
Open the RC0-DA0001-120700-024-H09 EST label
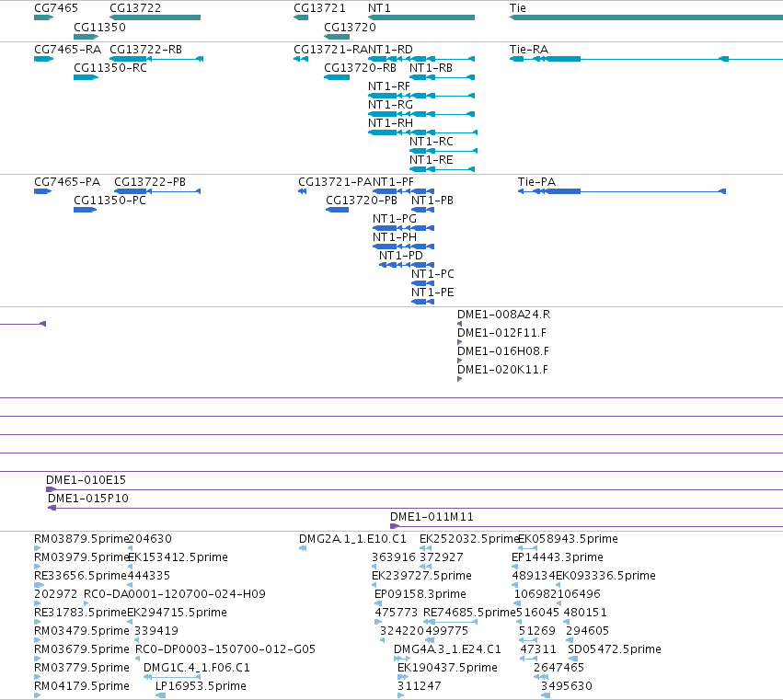[x=175, y=594]
